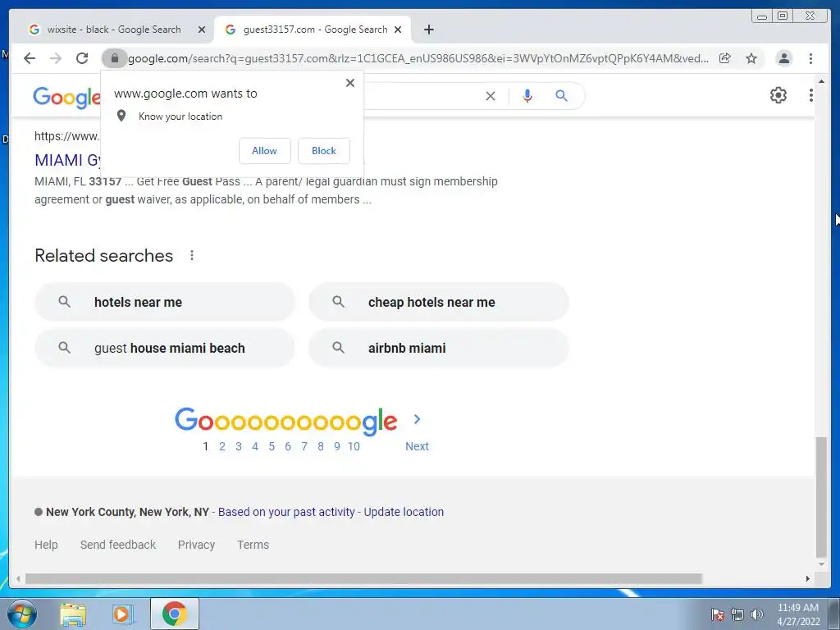The image size is (840, 630).
Task: Go to results page 3
Action: 239,446
